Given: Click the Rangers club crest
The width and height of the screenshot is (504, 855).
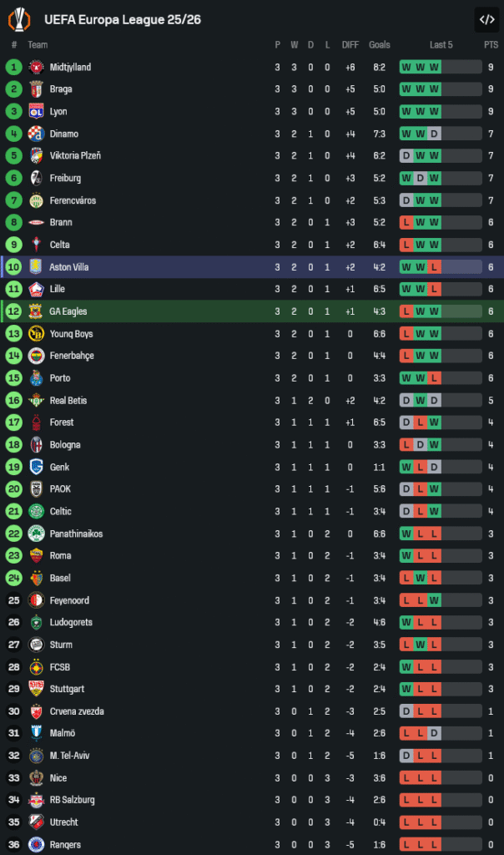Looking at the screenshot, I should [x=36, y=845].
